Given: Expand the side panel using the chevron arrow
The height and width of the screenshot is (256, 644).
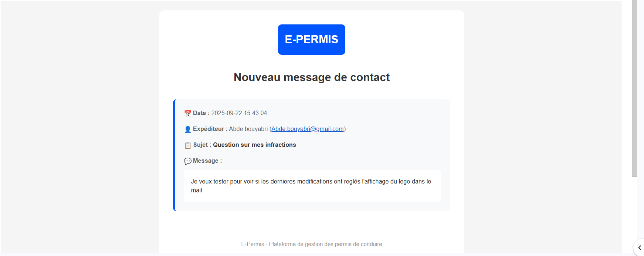Looking at the screenshot, I should 639,248.
